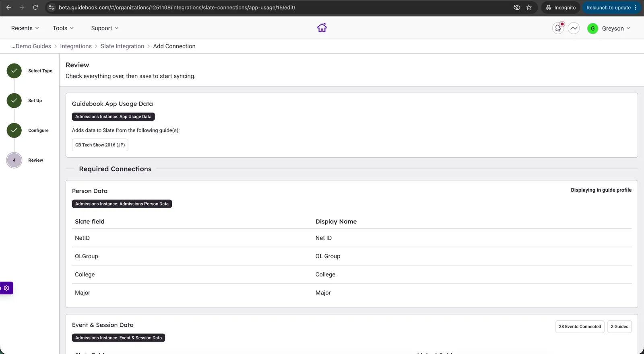Bookmark this page with the star icon
This screenshot has height=354, width=644.
(529, 7)
